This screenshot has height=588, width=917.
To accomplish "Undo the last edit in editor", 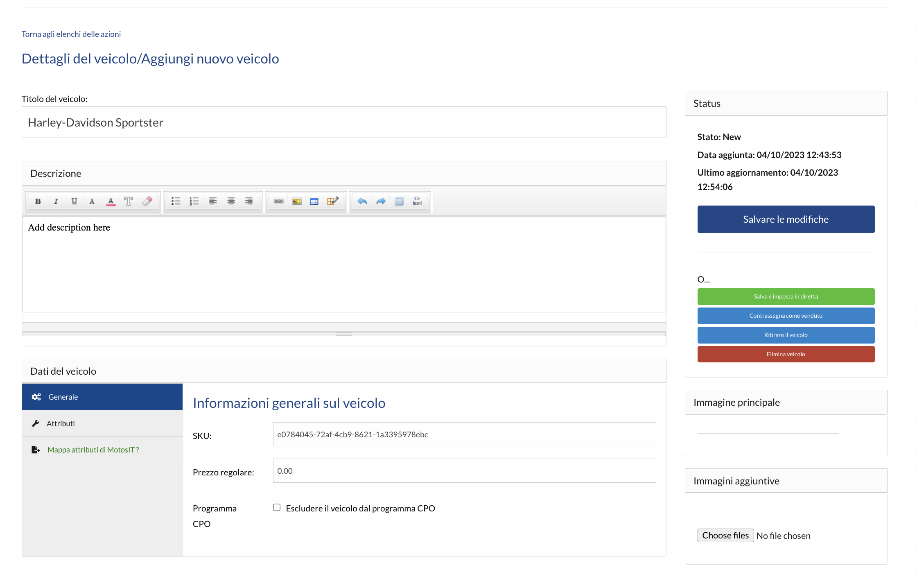I will click(x=362, y=201).
